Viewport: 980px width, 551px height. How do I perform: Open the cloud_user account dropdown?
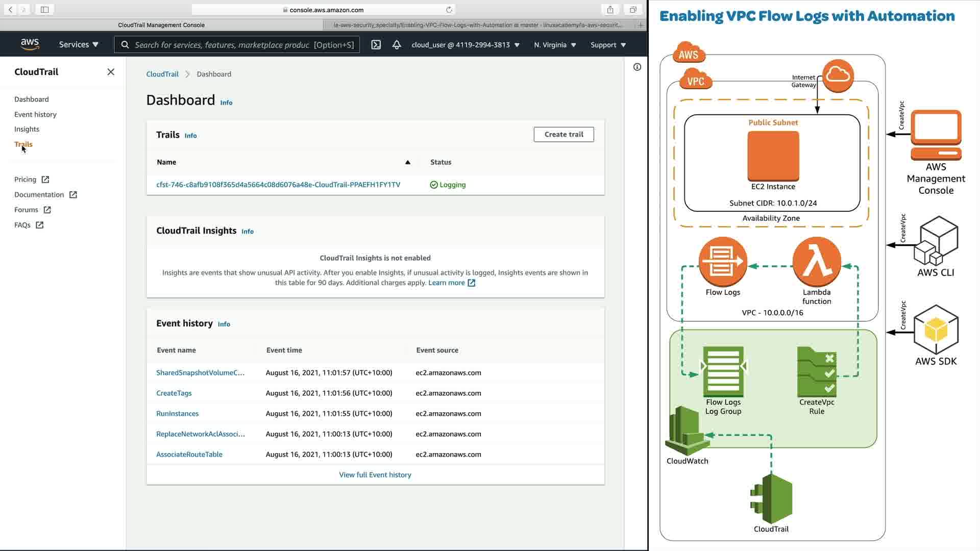(x=465, y=45)
